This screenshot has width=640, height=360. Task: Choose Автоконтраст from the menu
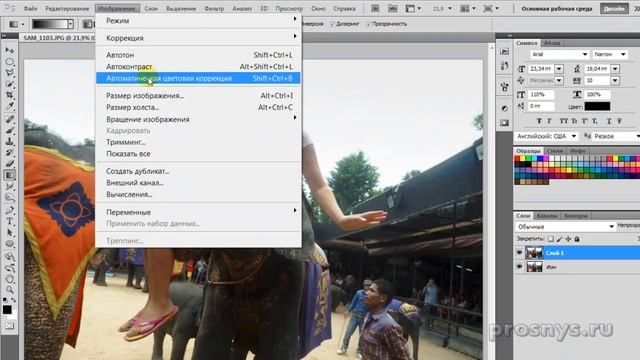[198, 67]
